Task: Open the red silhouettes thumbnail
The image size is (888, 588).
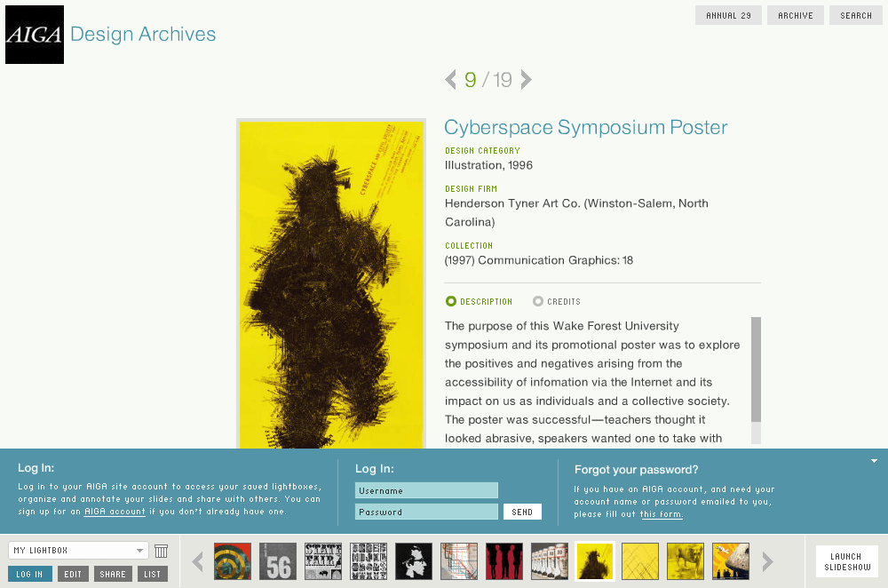Action: pyautogui.click(x=504, y=561)
